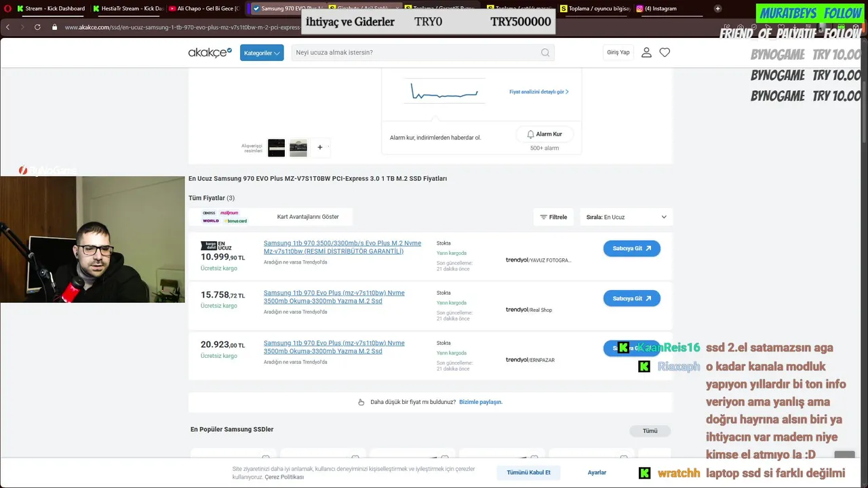Screen dimensions: 868x488
Task: Click the Alarm Kur bell button
Action: [x=544, y=134]
